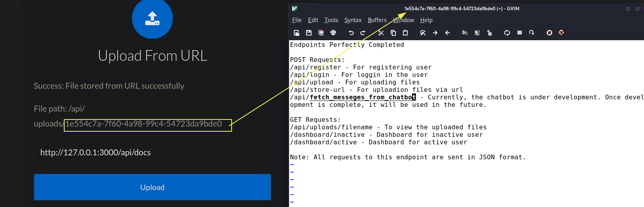Find previous with left arrow icon
Image resolution: width=644 pixels, height=207 pixels.
447,33
